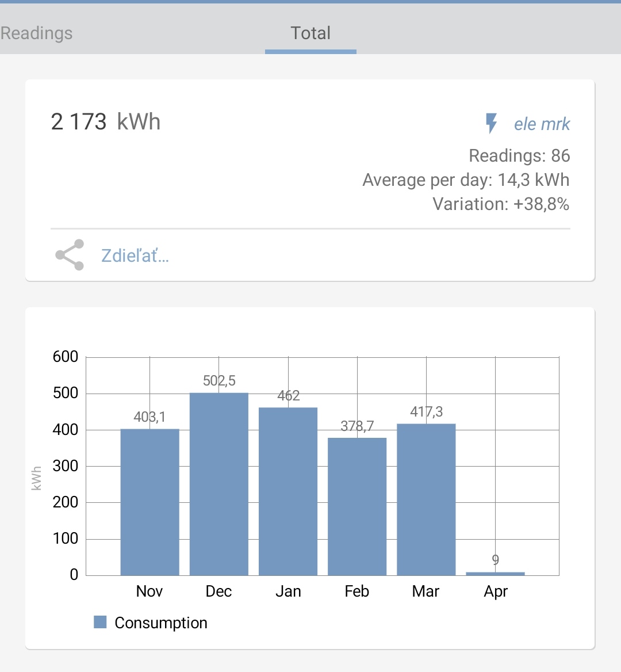Viewport: 621px width, 672px height.
Task: Switch to the Readings tab
Action: [x=37, y=33]
